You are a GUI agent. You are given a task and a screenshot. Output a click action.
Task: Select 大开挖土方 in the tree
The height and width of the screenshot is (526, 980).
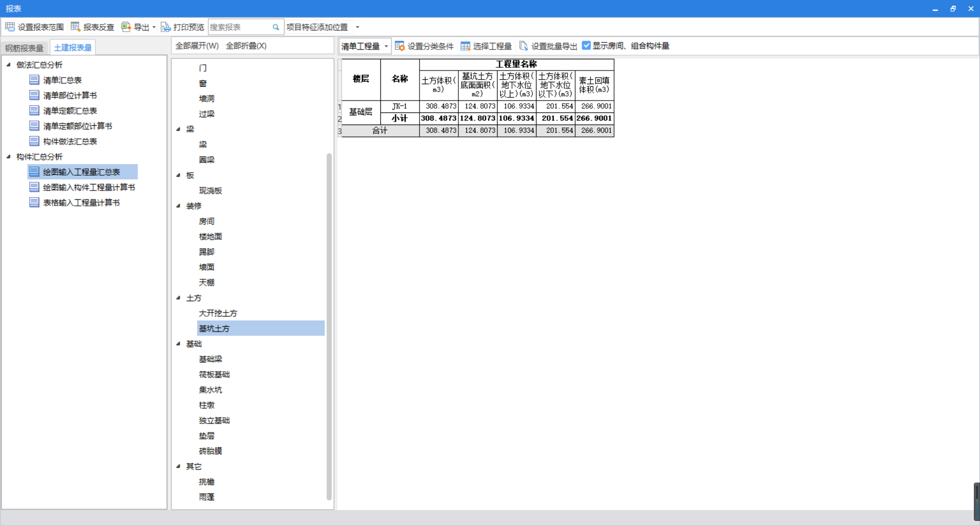(218, 313)
